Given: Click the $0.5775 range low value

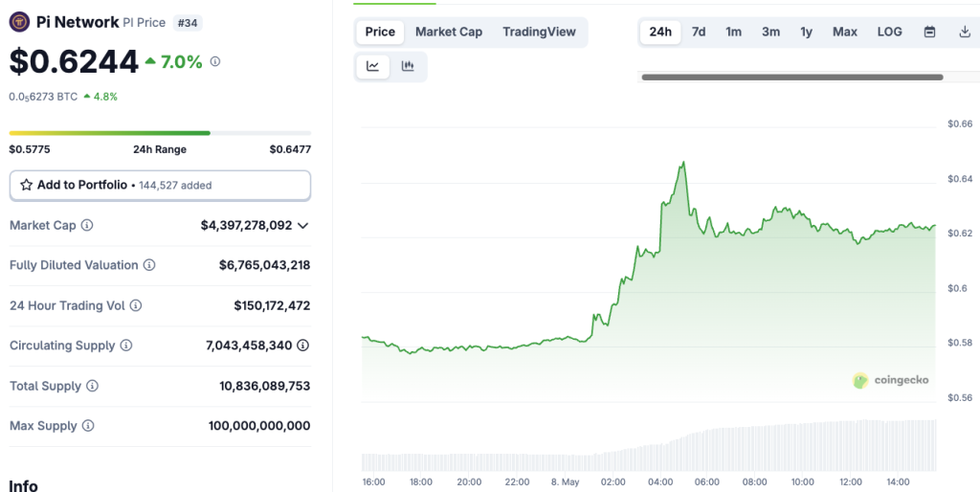Looking at the screenshot, I should point(30,149).
